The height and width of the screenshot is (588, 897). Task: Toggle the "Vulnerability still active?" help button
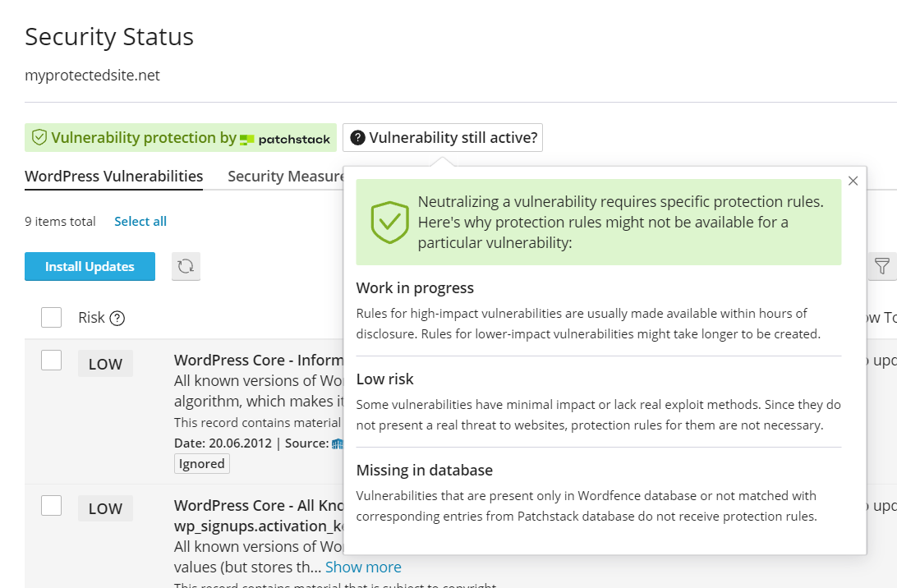[443, 138]
